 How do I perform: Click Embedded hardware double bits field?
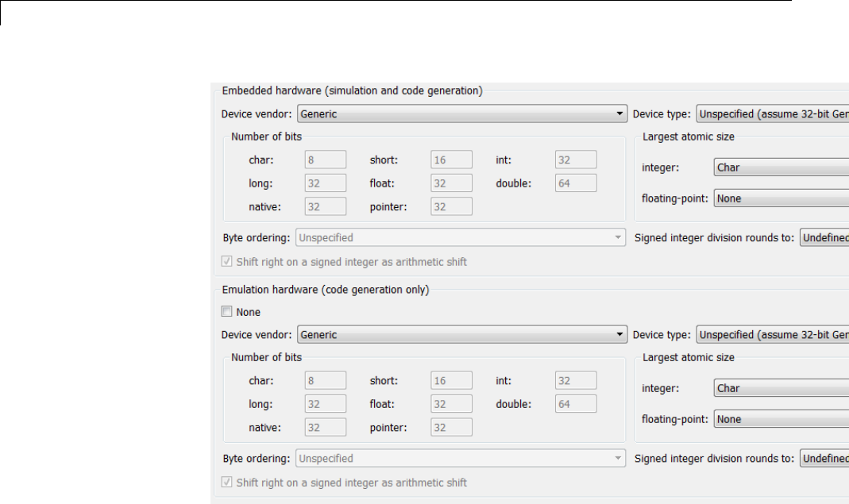(576, 183)
